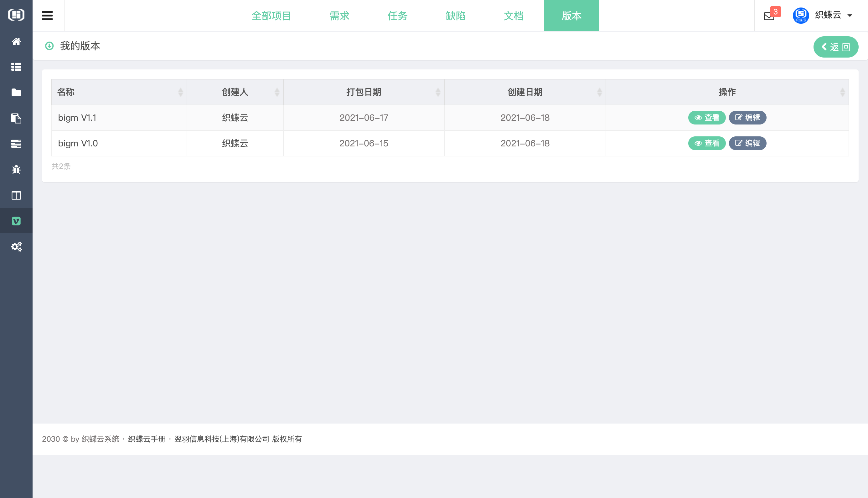Click 查看 for bigm V1.1
This screenshot has height=498, width=868.
coord(706,118)
